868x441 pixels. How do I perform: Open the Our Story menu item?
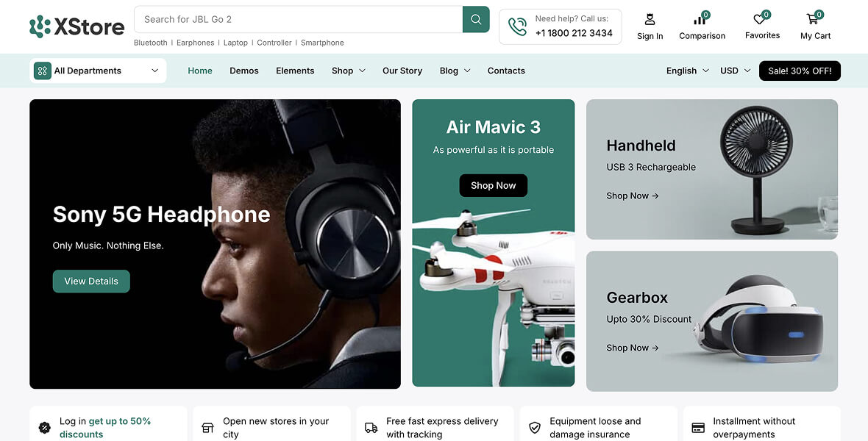coord(402,71)
